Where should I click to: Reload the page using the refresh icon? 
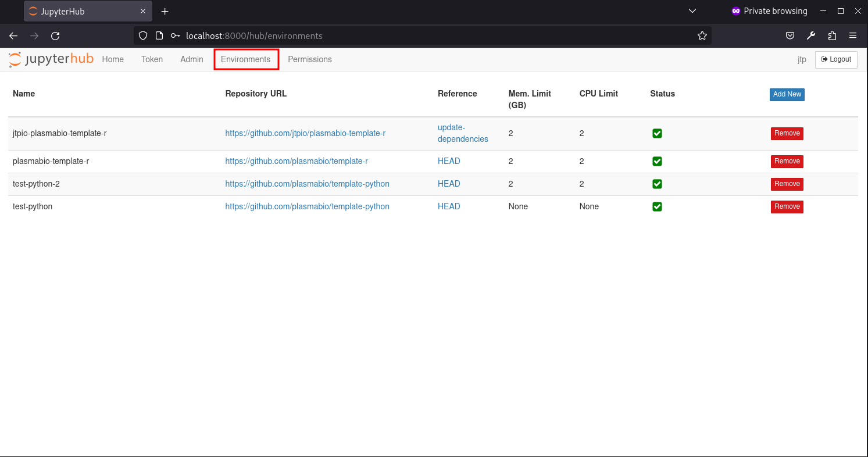point(55,35)
